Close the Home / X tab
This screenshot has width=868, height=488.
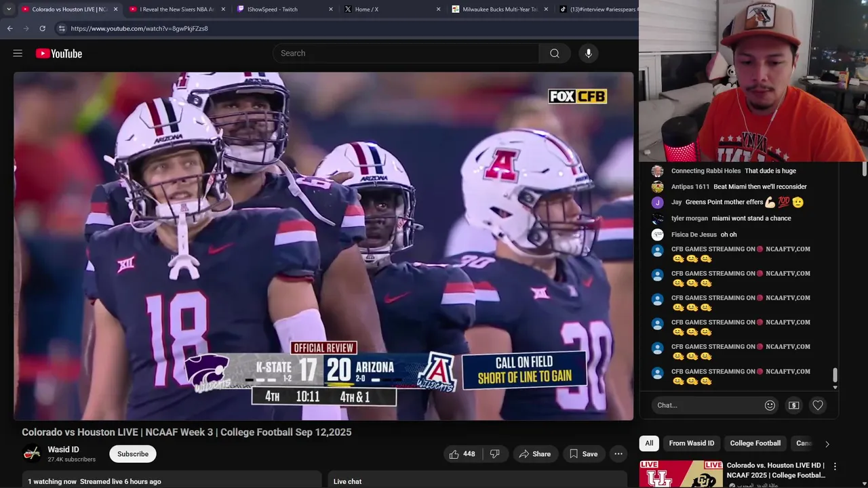(438, 9)
